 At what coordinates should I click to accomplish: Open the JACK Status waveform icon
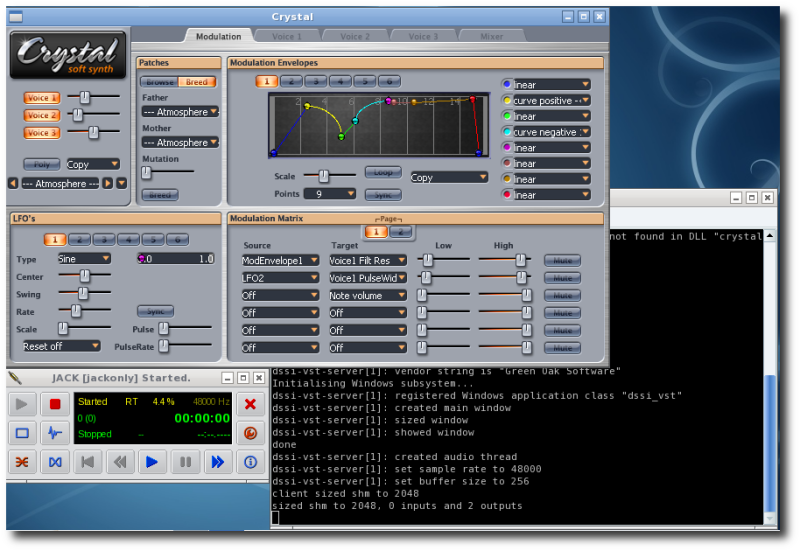coord(55,433)
